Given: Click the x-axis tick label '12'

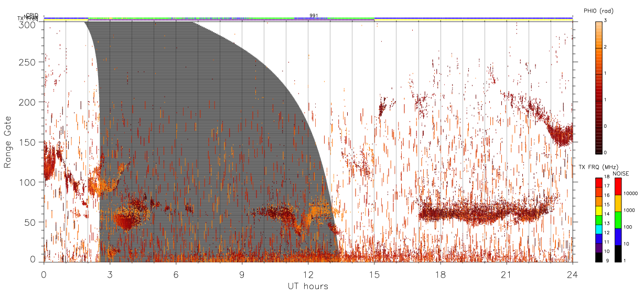Looking at the screenshot, I should coord(308,274).
